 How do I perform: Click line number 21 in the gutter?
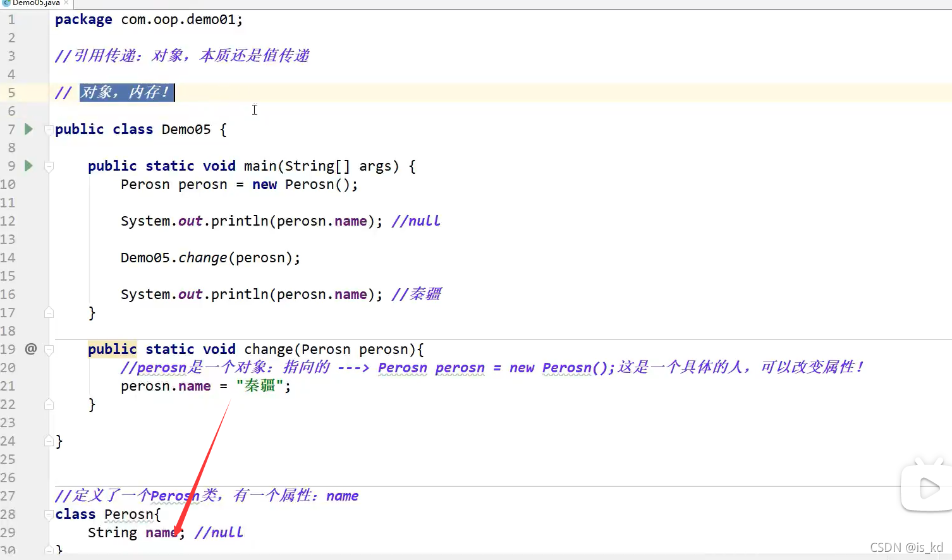pos(8,386)
